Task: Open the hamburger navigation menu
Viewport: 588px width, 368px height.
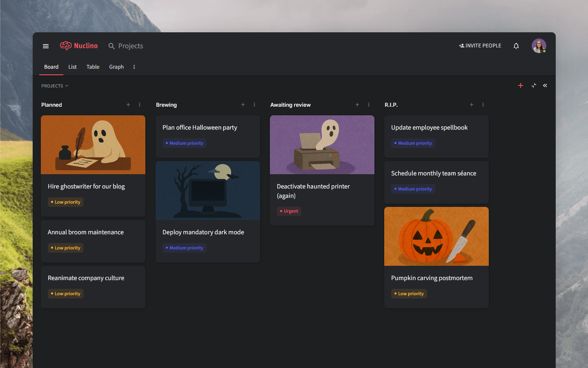Action: coord(45,46)
